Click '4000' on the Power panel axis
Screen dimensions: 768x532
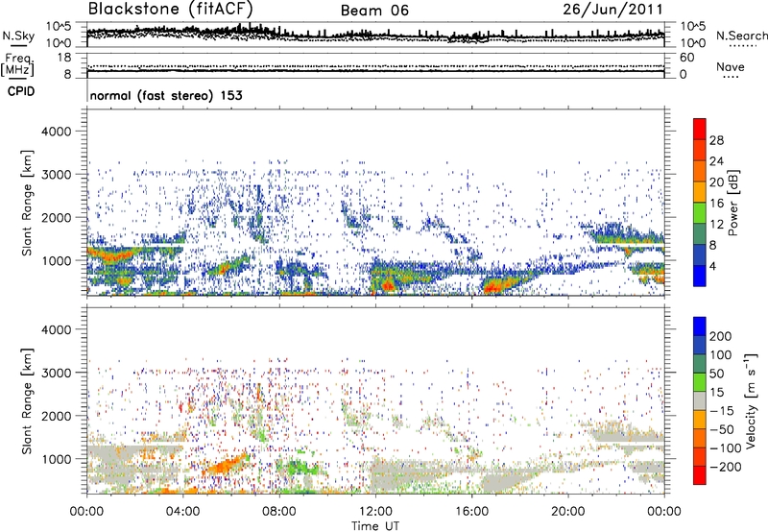coord(56,132)
